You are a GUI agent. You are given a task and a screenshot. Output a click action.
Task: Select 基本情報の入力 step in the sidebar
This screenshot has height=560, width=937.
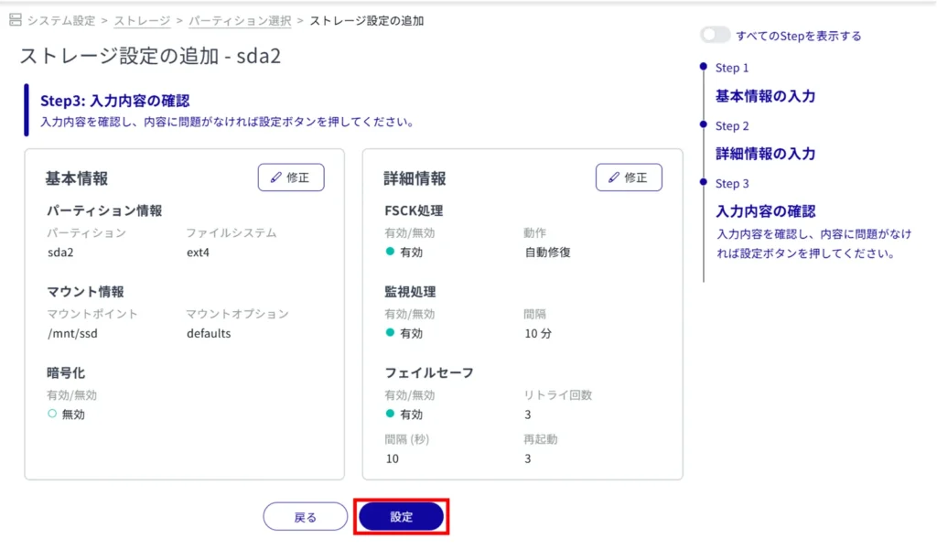point(765,96)
